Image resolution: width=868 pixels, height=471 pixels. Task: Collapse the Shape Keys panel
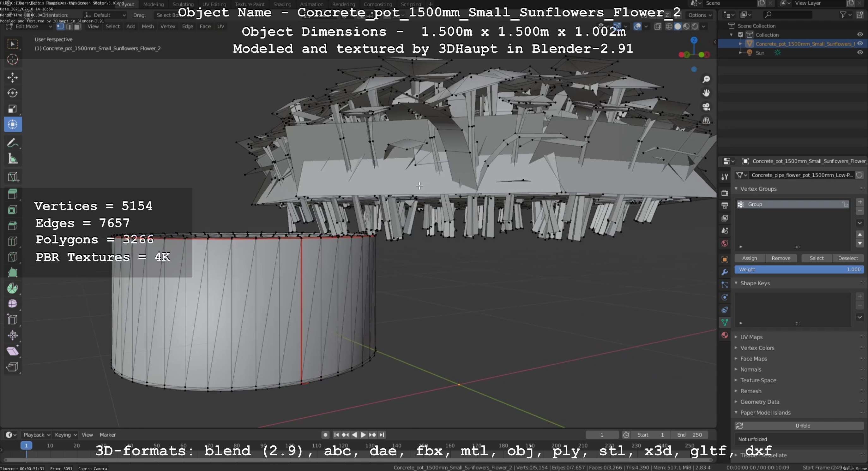coord(755,283)
